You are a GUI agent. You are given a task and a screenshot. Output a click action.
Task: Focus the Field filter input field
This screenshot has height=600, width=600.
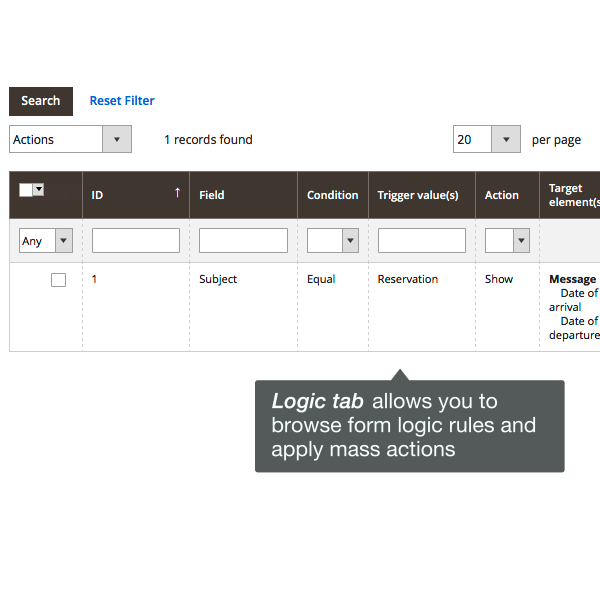click(243, 241)
